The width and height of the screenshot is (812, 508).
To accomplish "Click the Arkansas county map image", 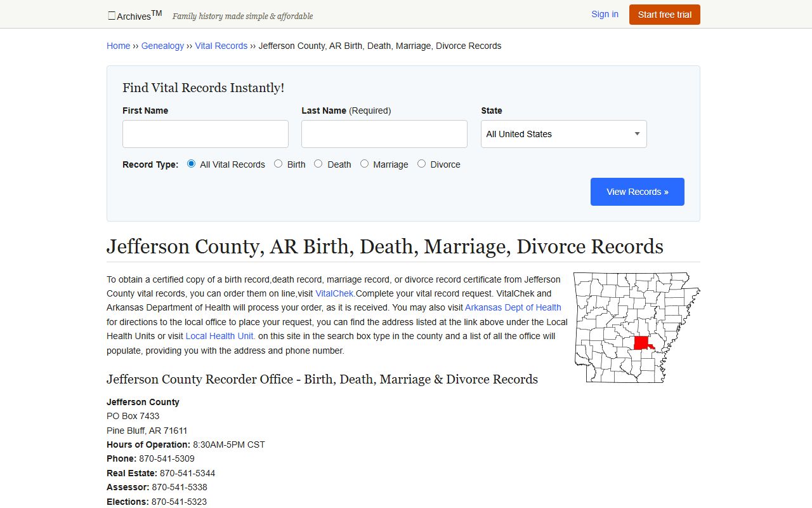I will point(637,327).
